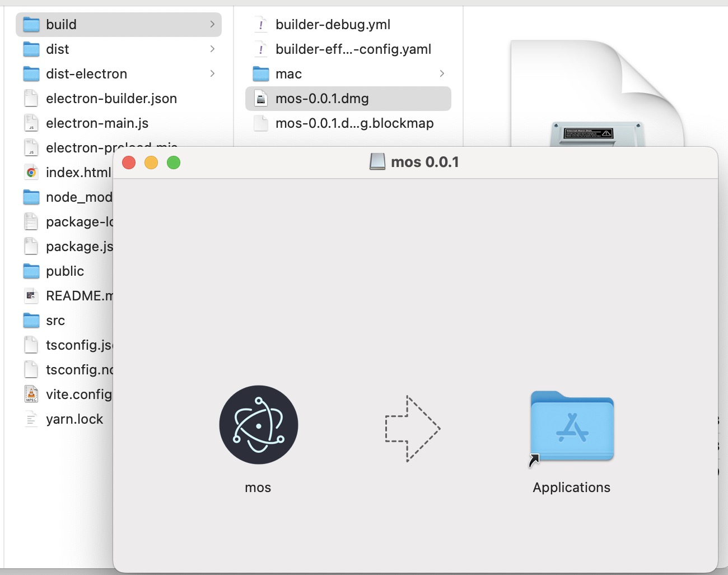The width and height of the screenshot is (728, 575).
Task: Expand the dist folder chevron
Action: coord(212,49)
